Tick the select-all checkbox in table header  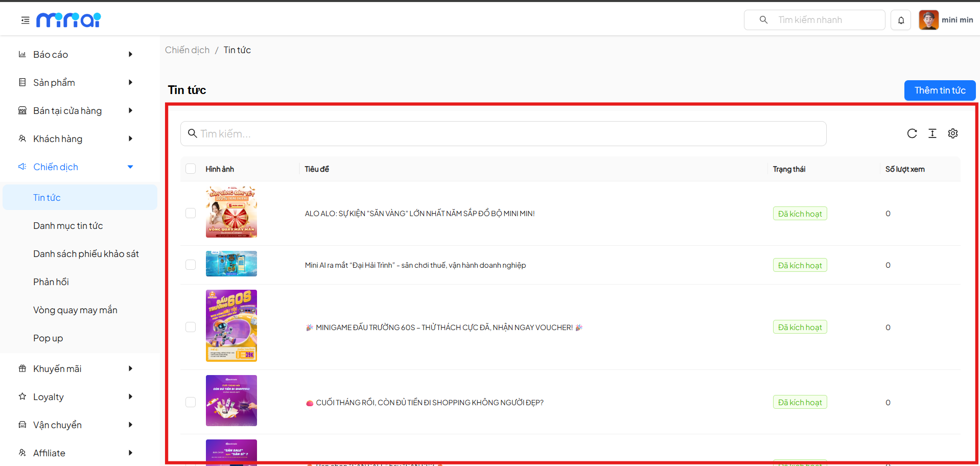[x=191, y=169]
